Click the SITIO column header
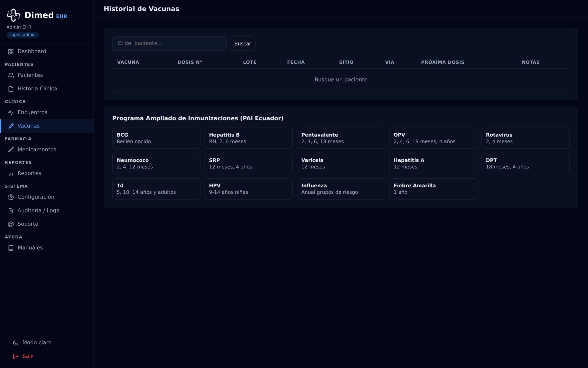This screenshot has height=368, width=588. point(346,62)
